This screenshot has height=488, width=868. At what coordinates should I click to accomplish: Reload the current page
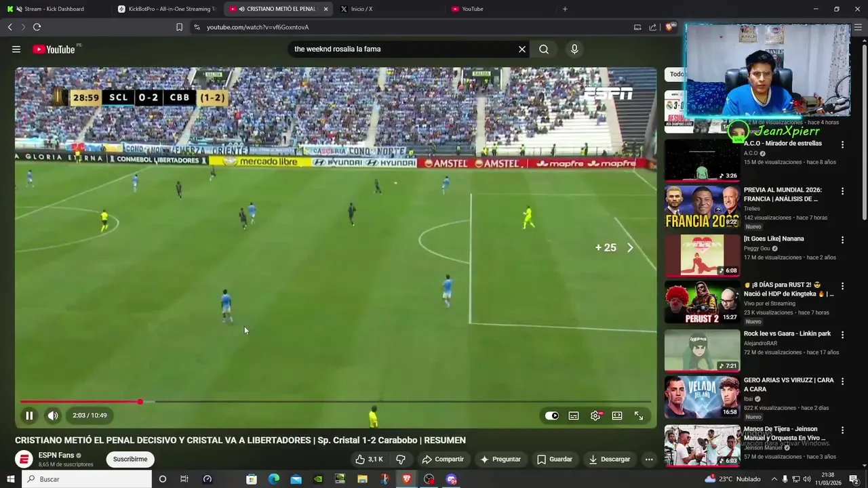pyautogui.click(x=37, y=27)
